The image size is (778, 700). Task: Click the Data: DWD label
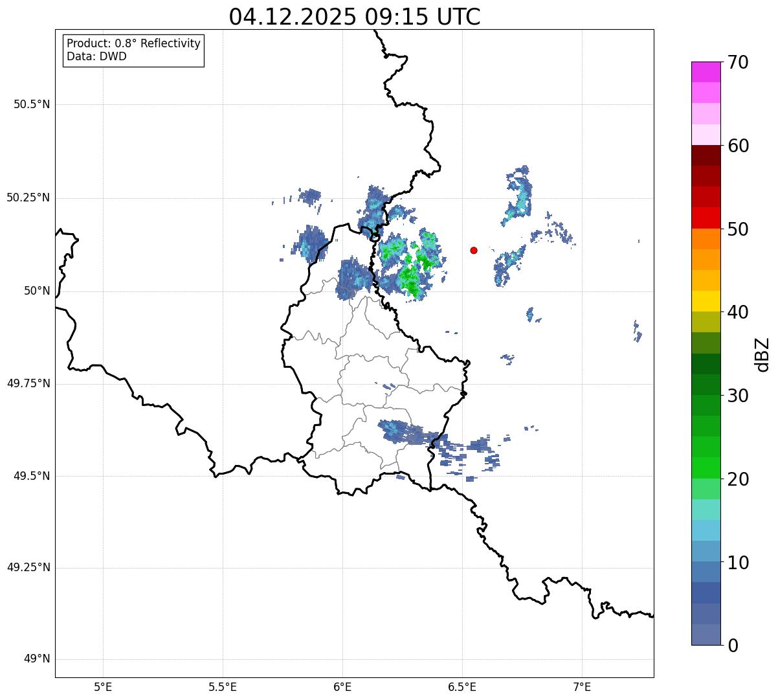[x=96, y=56]
